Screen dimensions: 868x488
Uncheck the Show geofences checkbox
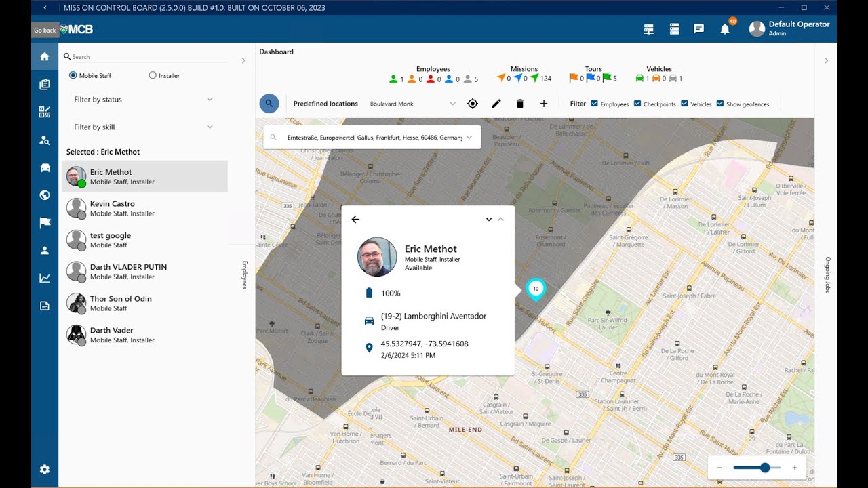click(x=720, y=104)
